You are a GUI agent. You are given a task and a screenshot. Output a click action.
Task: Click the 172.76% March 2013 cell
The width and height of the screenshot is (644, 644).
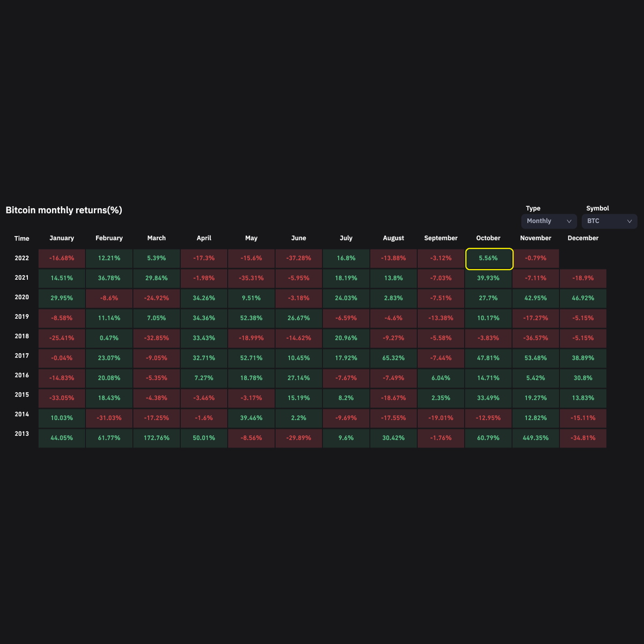point(157,438)
